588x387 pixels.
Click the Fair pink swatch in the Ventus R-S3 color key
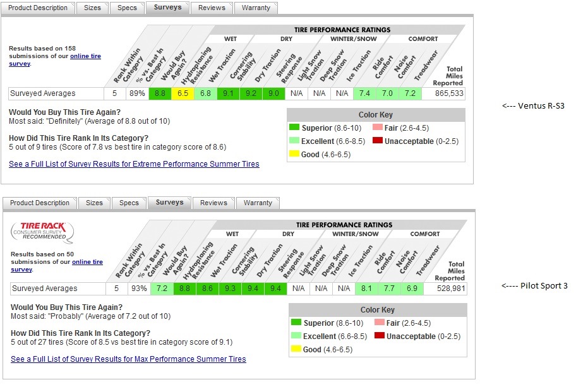click(x=378, y=127)
